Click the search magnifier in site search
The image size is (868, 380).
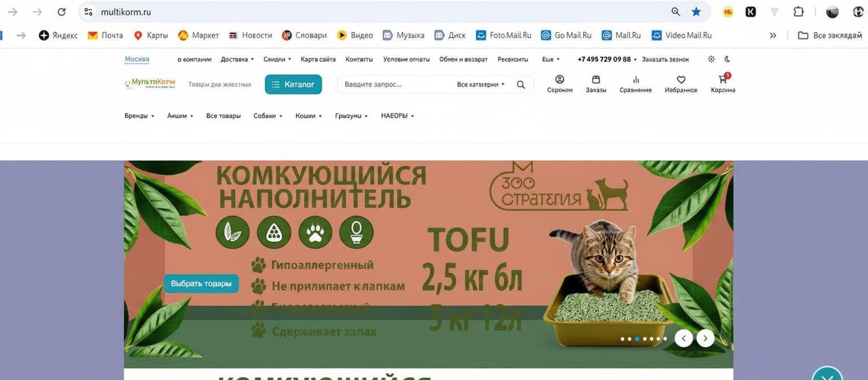click(521, 85)
